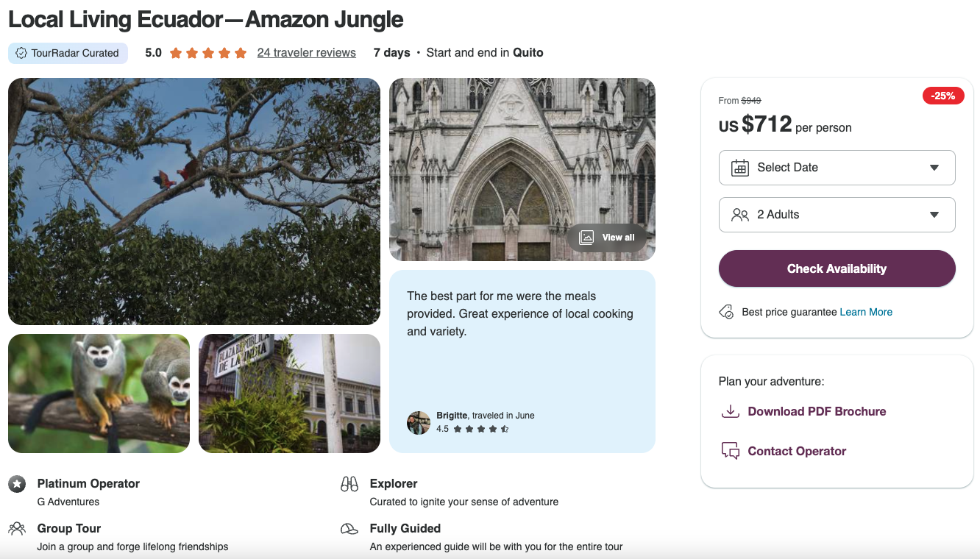
Task: Open the squirrel monkeys photo thumbnail
Action: [99, 394]
